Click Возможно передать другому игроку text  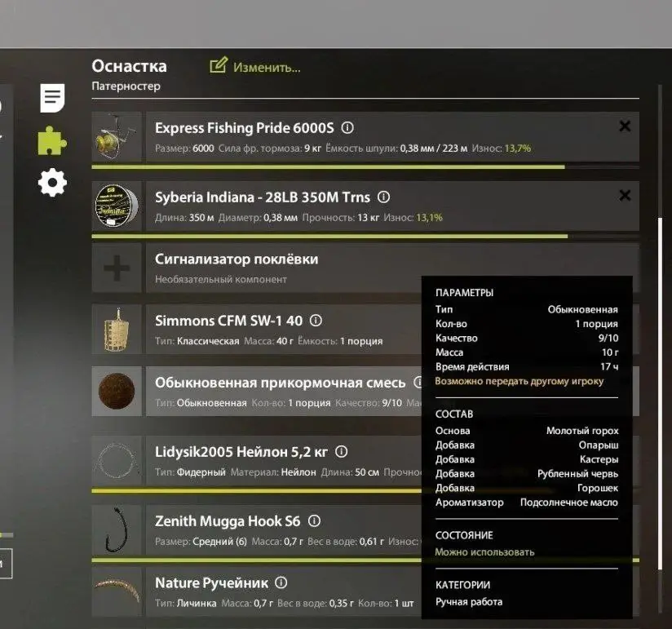click(519, 381)
